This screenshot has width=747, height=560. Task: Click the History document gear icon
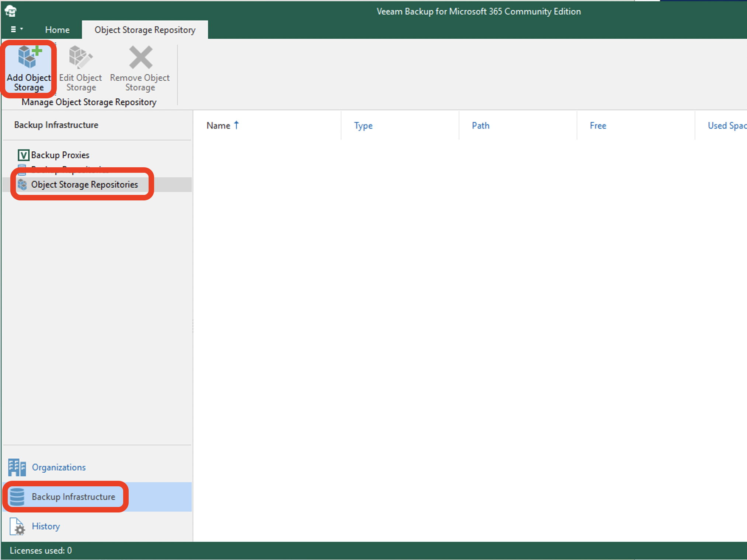point(17,526)
